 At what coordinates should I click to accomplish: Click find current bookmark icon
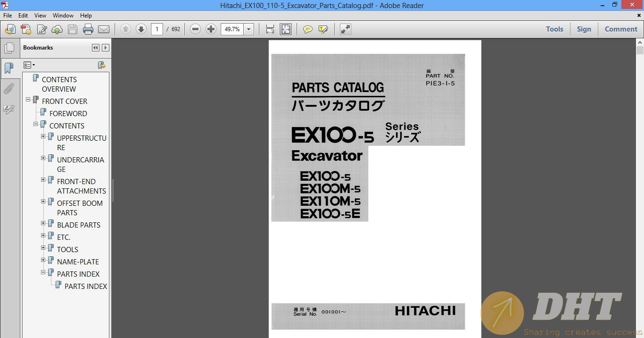(x=101, y=65)
